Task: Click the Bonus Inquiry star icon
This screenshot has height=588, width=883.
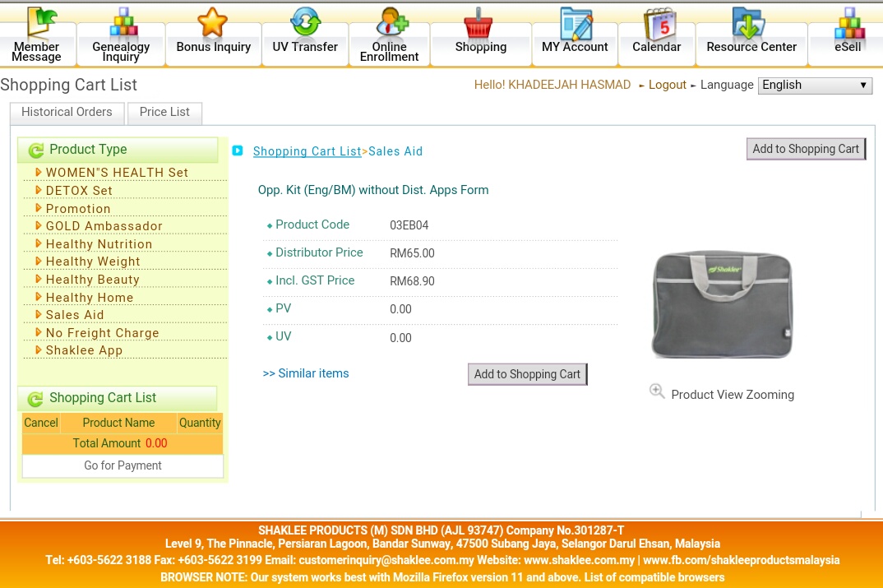Action: (x=212, y=22)
